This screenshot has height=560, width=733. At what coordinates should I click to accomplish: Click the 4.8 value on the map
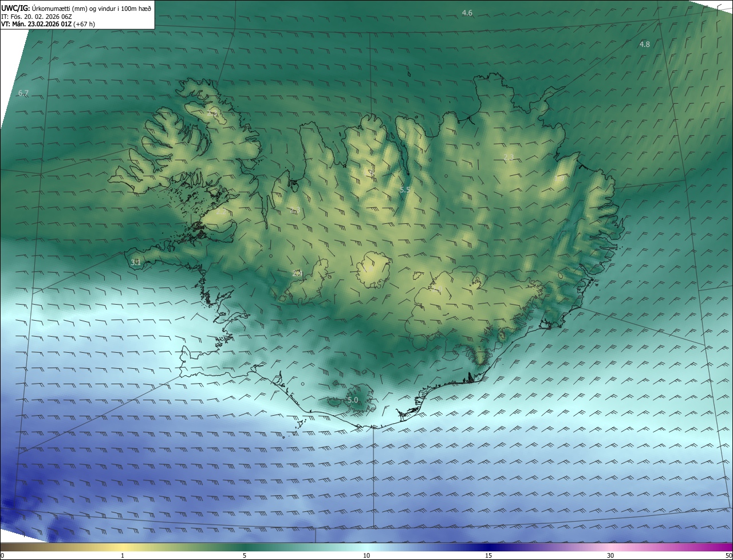coord(645,44)
